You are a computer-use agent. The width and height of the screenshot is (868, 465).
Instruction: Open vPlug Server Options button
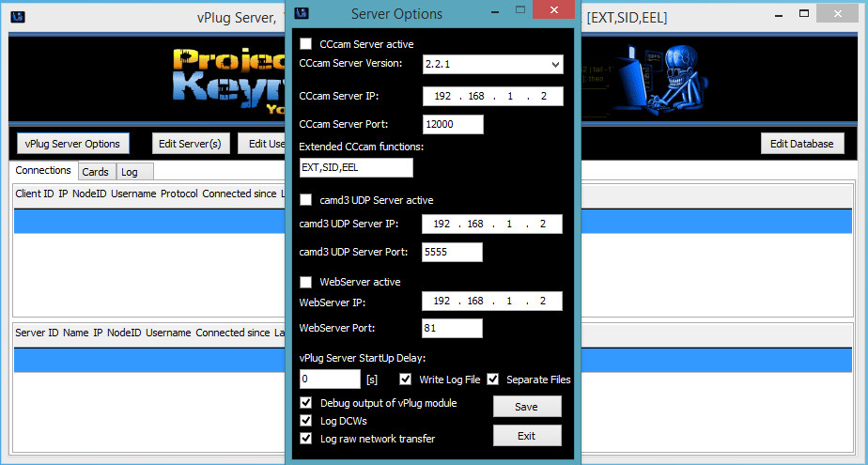[72, 144]
